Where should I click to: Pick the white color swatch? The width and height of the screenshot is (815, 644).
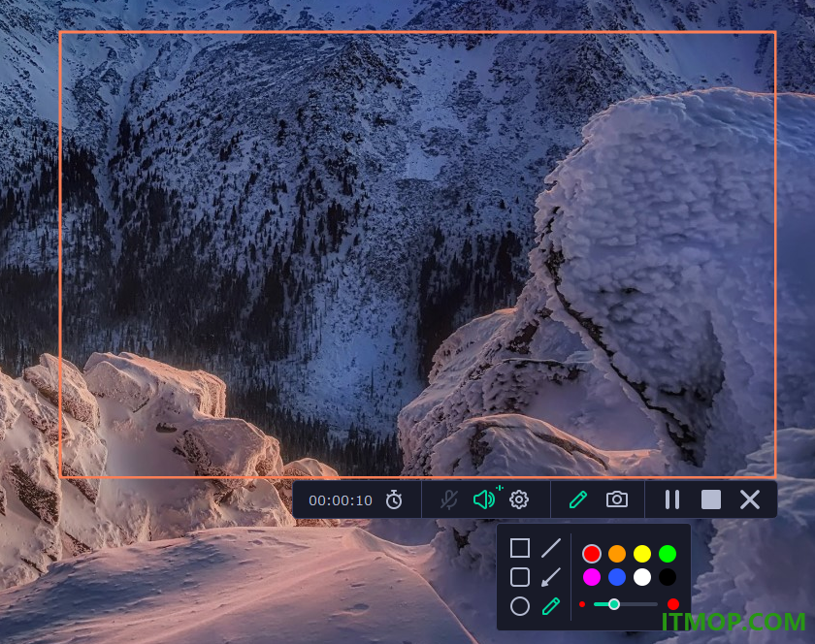(642, 577)
